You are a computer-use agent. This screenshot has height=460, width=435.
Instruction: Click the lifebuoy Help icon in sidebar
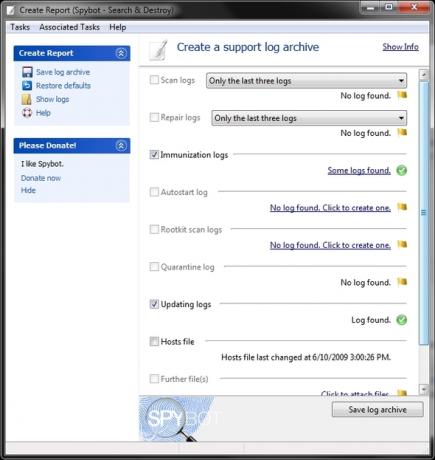click(27, 113)
